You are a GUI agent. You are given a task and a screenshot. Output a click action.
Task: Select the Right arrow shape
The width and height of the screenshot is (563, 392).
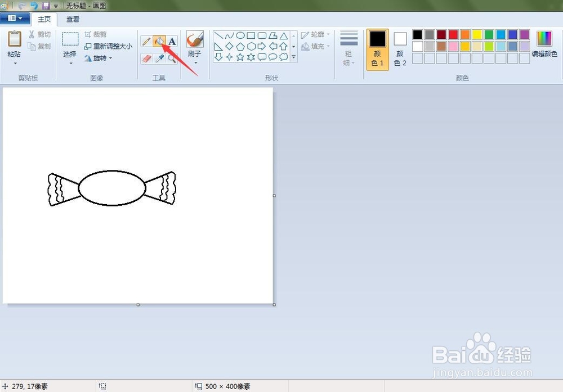pos(262,46)
